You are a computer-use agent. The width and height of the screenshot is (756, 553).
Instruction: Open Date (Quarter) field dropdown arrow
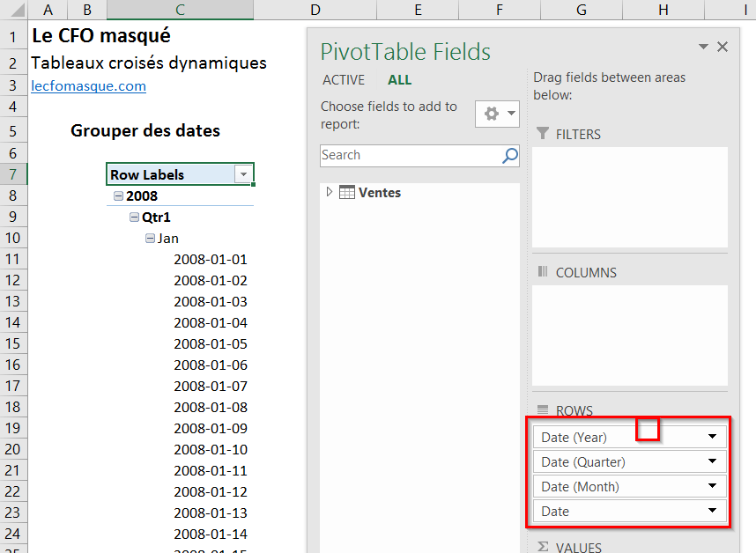coord(711,461)
